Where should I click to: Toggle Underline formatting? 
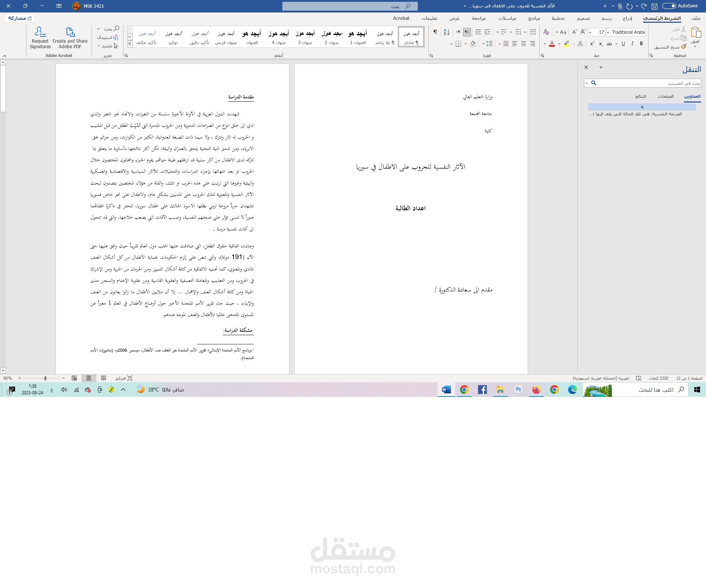[x=623, y=43]
